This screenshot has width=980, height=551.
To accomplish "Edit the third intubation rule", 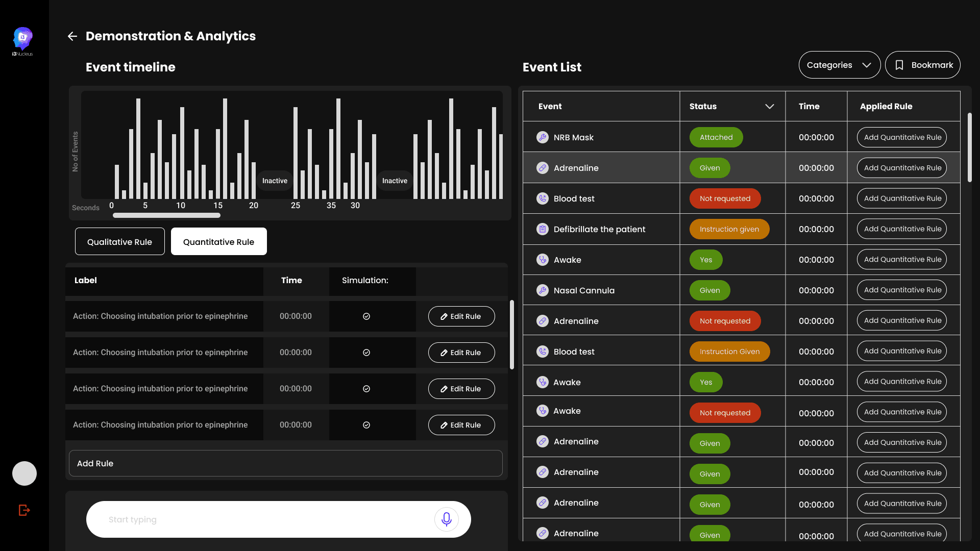I will (x=461, y=389).
